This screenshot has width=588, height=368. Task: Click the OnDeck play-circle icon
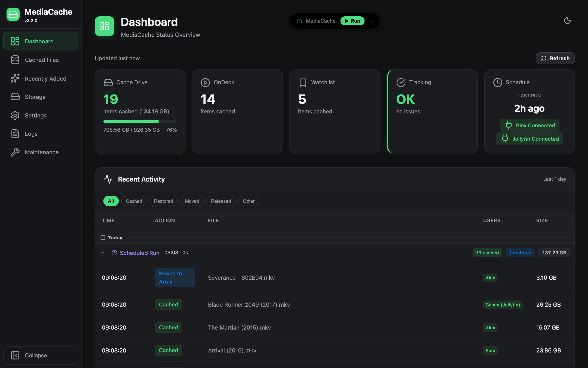205,82
